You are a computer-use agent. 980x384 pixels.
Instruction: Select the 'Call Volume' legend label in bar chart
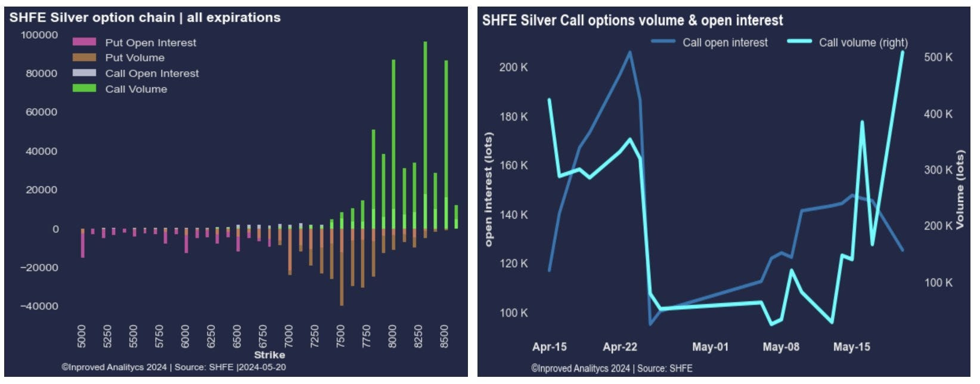[x=136, y=89]
